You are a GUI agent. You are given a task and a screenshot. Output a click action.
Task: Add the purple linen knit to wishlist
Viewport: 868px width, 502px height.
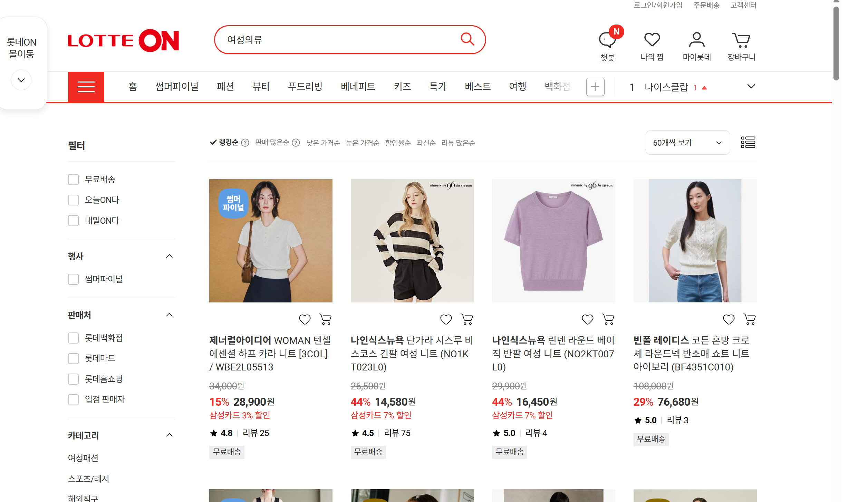[x=587, y=319]
